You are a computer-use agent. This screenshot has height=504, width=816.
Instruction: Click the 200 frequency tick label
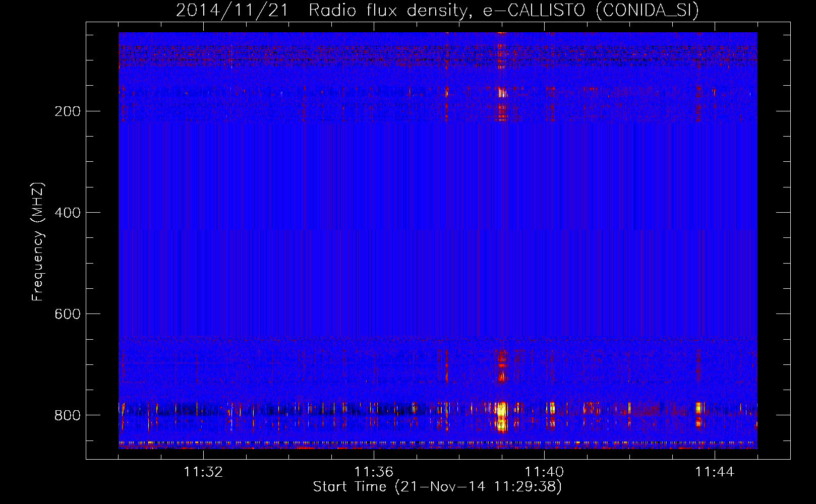pos(68,111)
